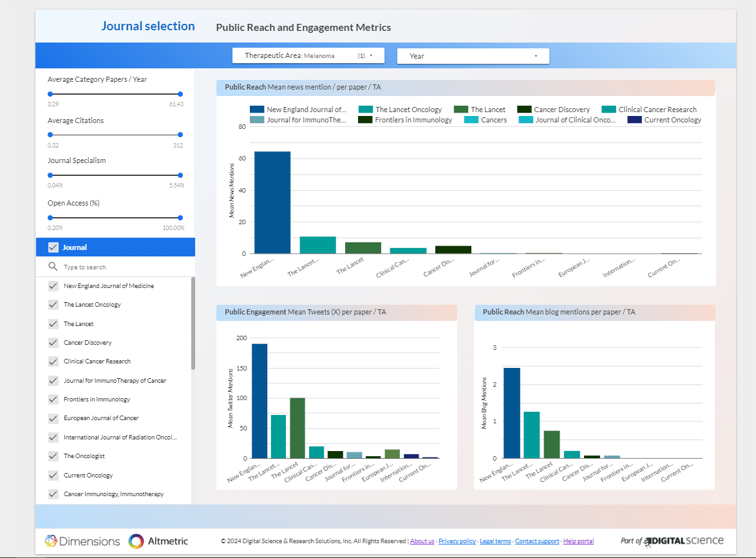The width and height of the screenshot is (756, 558).
Task: Click the Cancer Discovery legend marker
Action: (524, 110)
